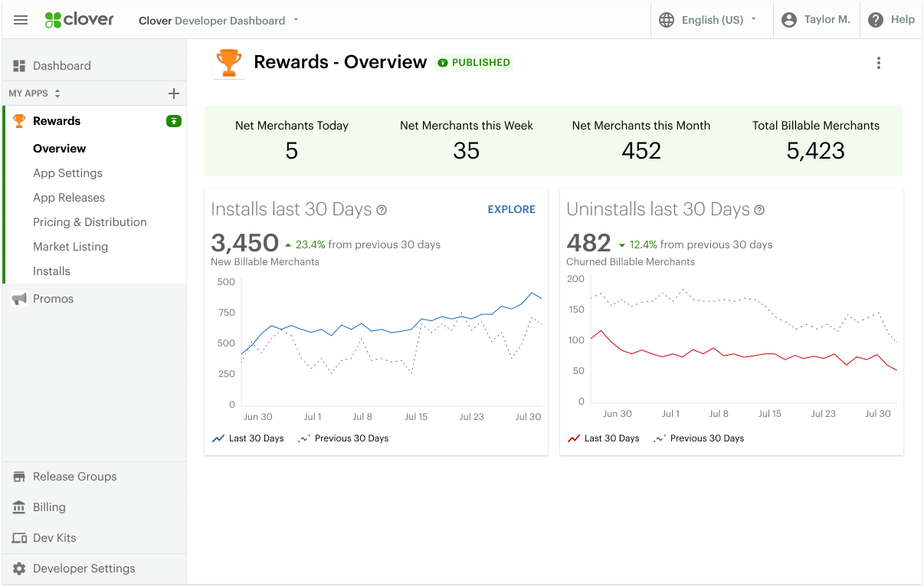The width and height of the screenshot is (924, 587).
Task: Click the EXPLORE link on Installs chart
Action: pos(512,209)
